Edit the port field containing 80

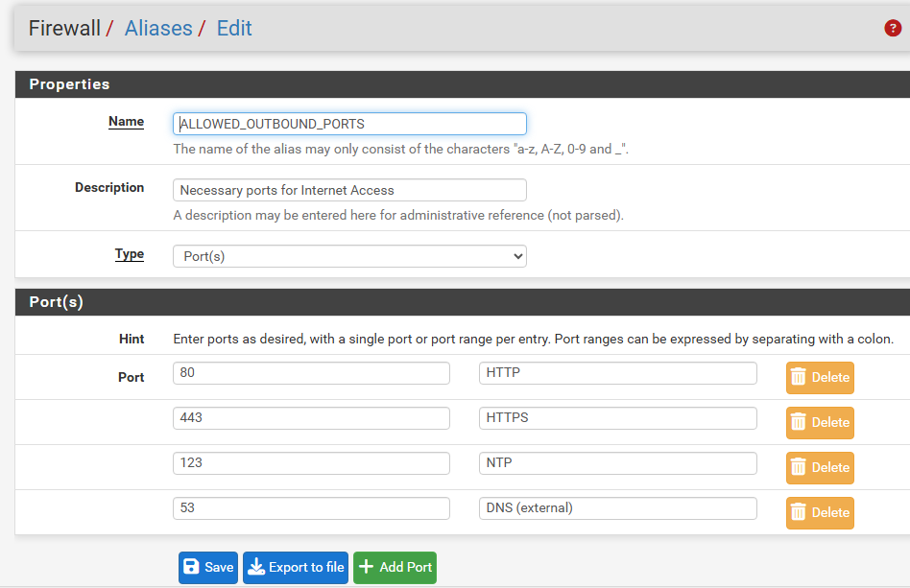[x=311, y=373]
